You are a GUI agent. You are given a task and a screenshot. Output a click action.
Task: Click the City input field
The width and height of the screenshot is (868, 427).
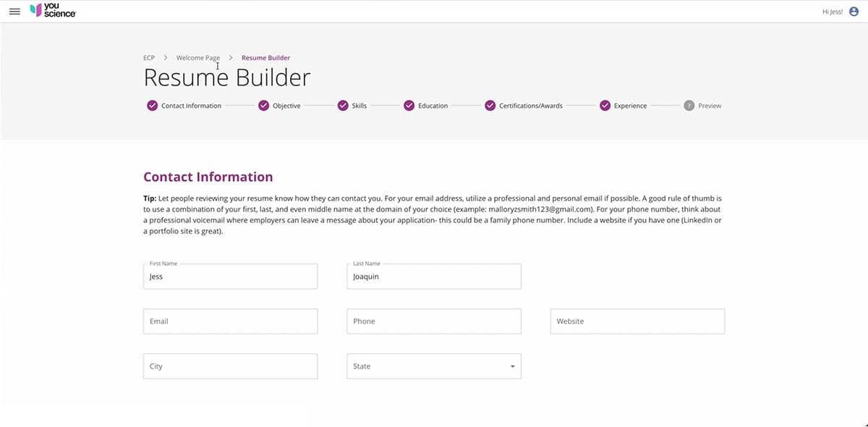tap(230, 366)
